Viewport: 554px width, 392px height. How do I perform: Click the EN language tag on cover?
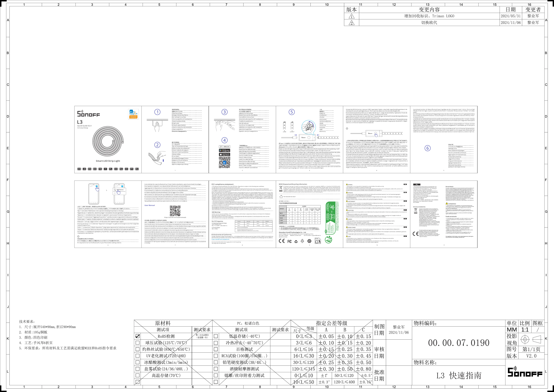(x=90, y=169)
